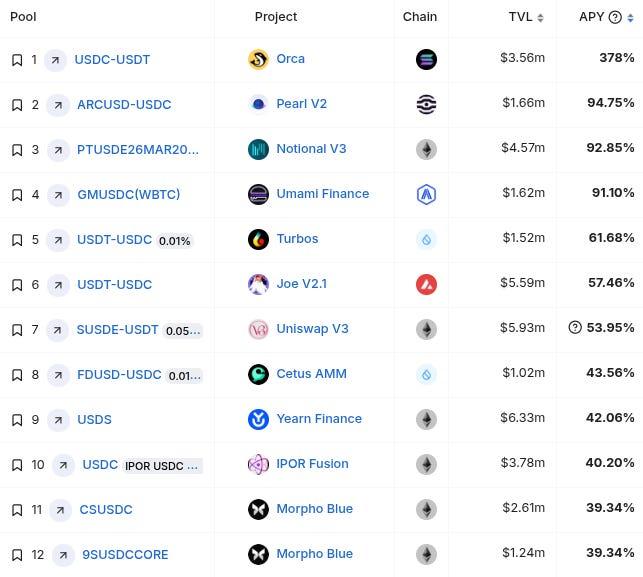Screen dimensions: 643x577
Task: Open the Yearn Finance project link
Action: point(319,419)
